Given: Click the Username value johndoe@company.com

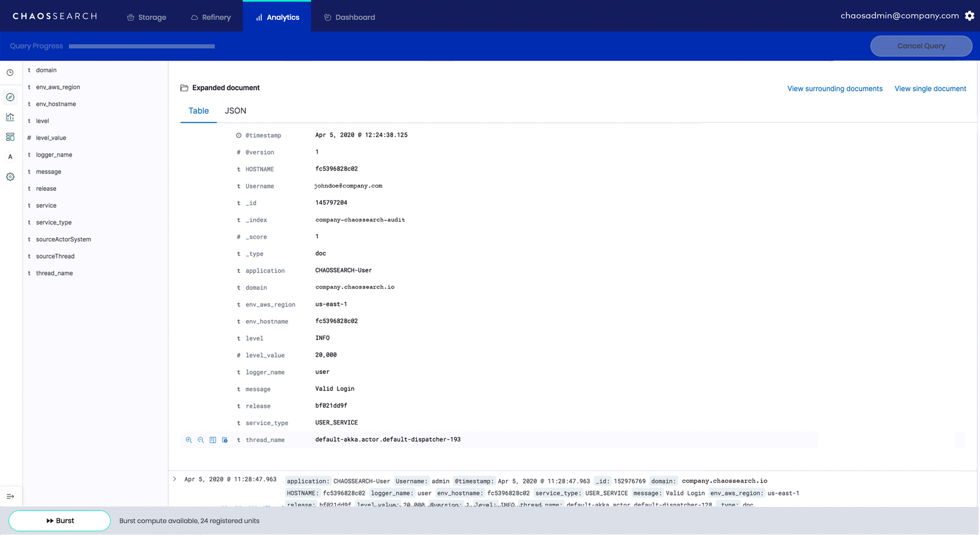Looking at the screenshot, I should pos(348,186).
